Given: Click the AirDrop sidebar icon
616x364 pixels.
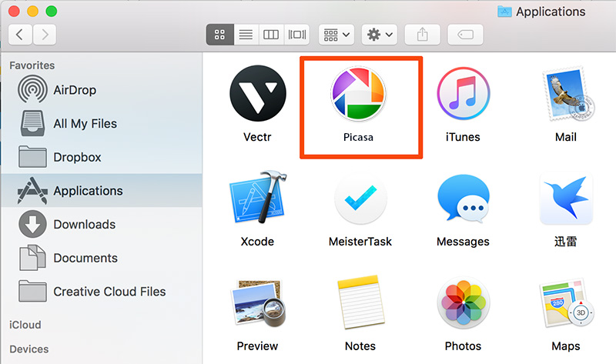Looking at the screenshot, I should pos(32,90).
